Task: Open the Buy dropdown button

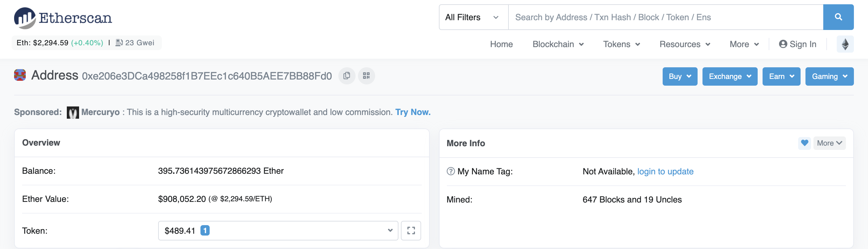Action: 679,77
